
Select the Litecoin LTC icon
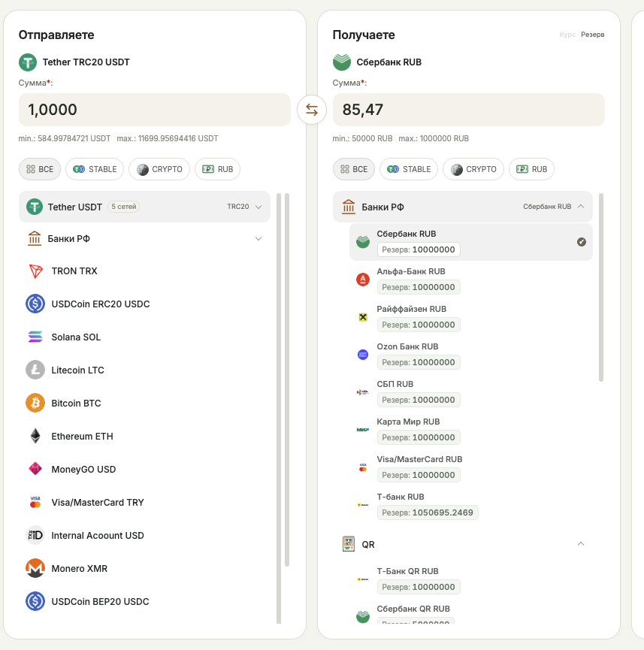point(35,370)
